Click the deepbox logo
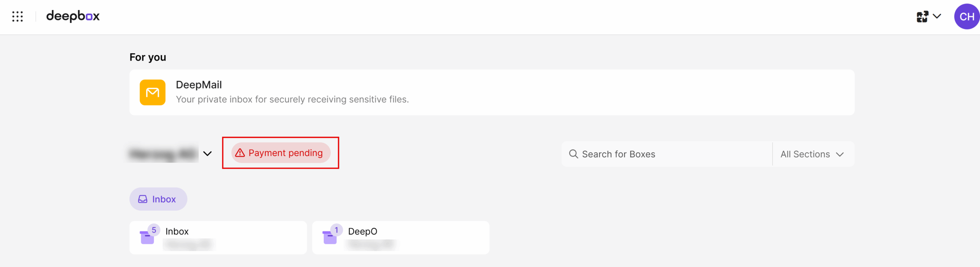 [x=73, y=16]
